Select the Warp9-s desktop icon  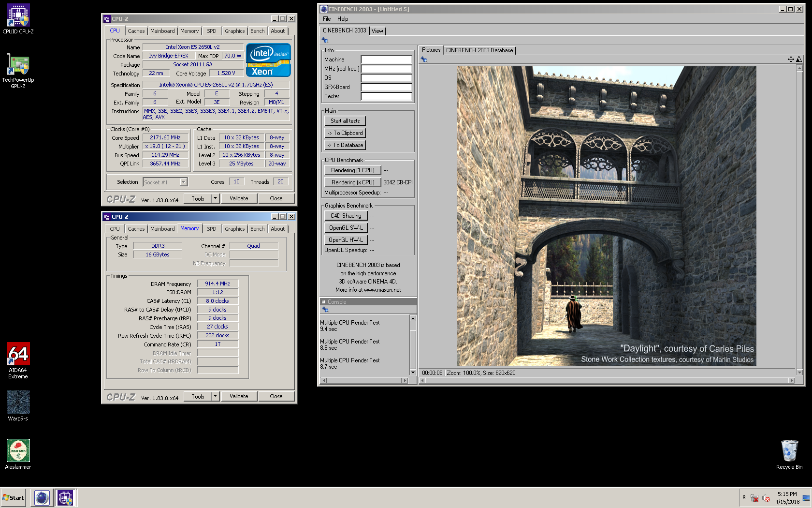[18, 406]
